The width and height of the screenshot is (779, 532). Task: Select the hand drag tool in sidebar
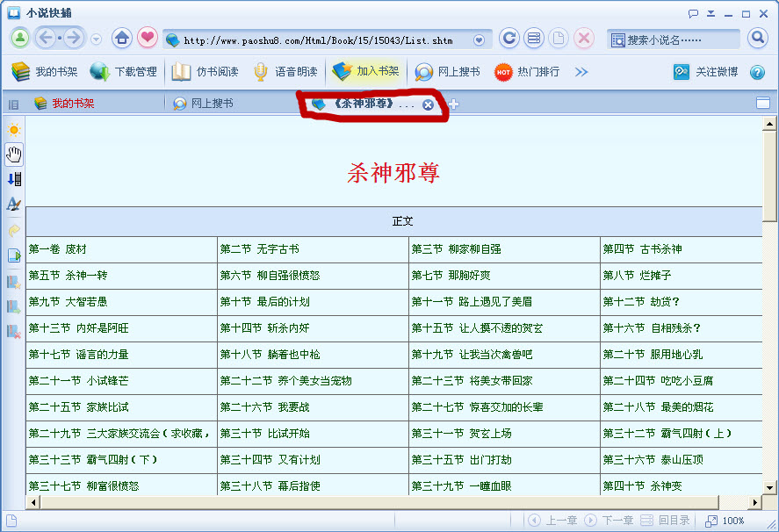coord(14,155)
